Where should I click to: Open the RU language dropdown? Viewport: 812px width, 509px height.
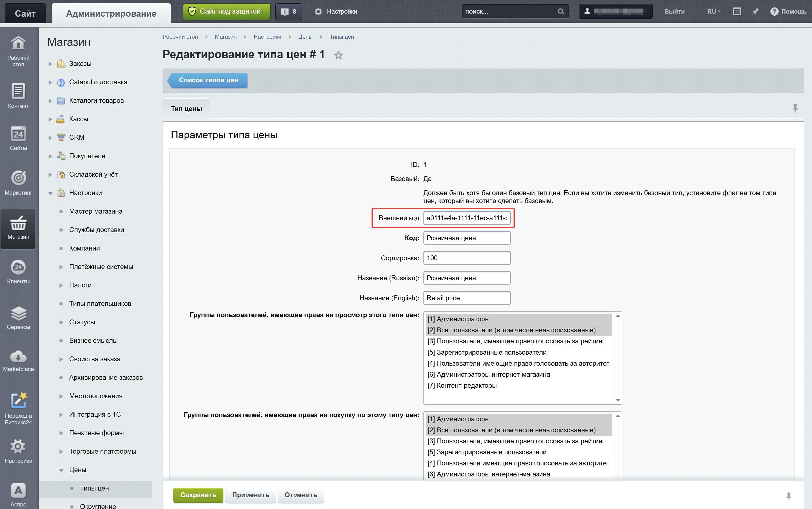click(x=714, y=12)
